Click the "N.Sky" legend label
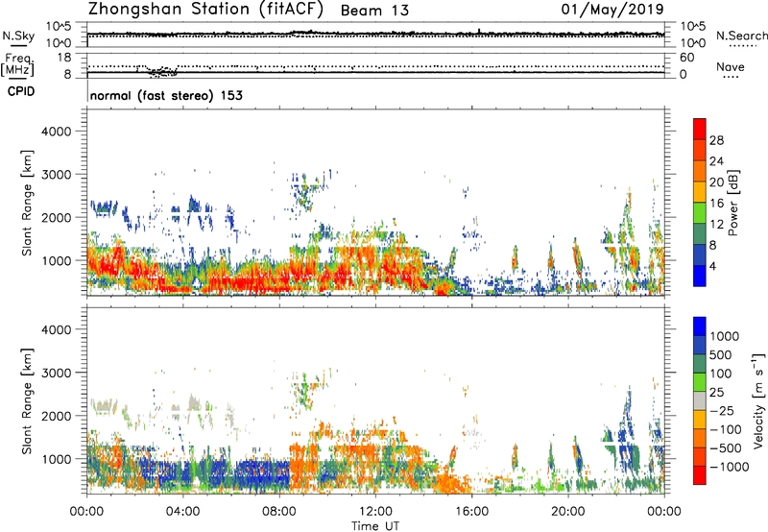The width and height of the screenshot is (768, 532). coord(18,36)
